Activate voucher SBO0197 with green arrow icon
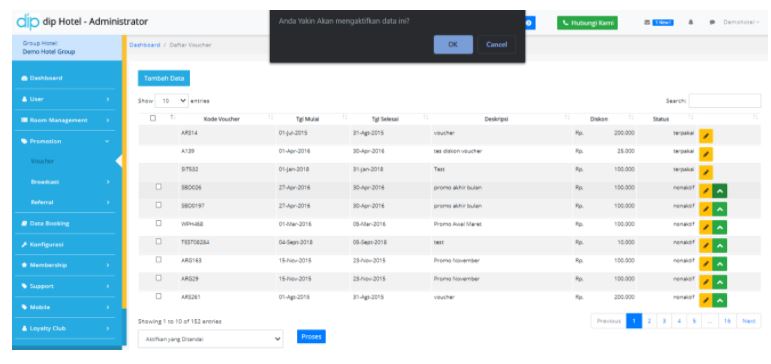 coord(720,209)
